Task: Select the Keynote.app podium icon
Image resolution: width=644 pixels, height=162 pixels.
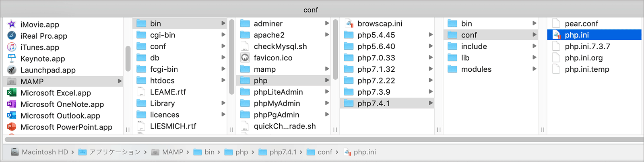Action: (x=12, y=58)
